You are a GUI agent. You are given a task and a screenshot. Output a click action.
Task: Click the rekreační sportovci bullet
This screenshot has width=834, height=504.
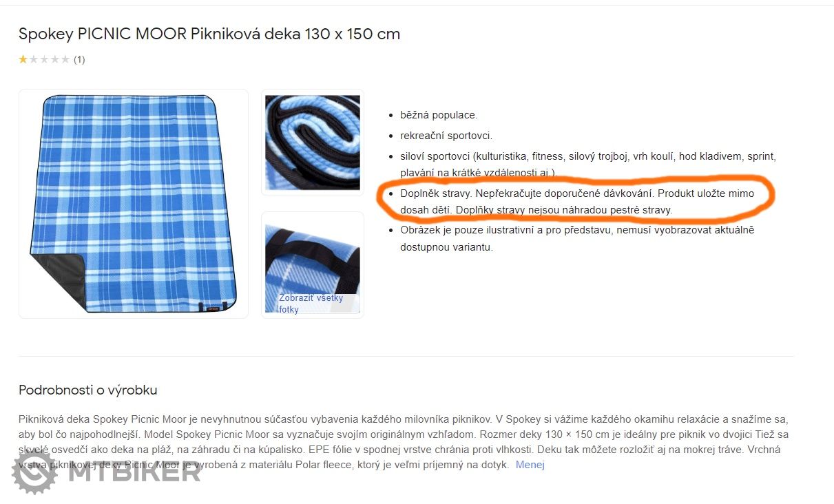446,136
